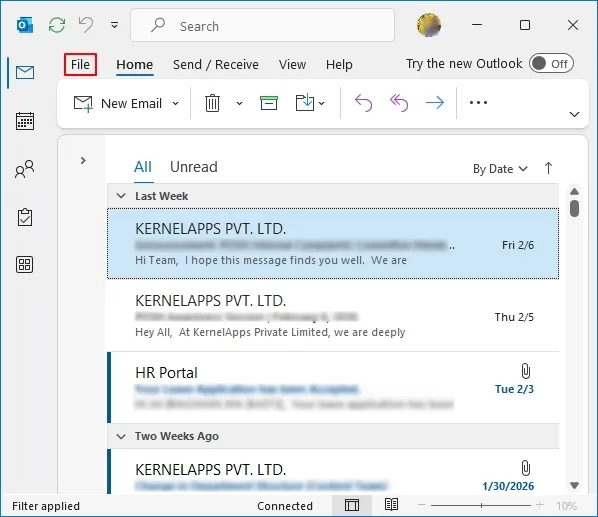Collapse the Last Week group

pos(121,196)
